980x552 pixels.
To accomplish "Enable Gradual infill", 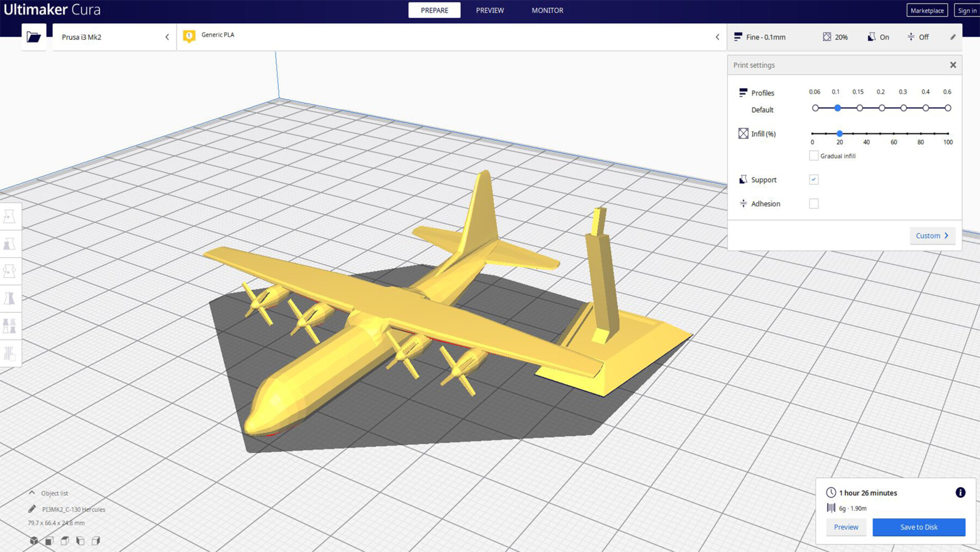I will click(x=813, y=155).
